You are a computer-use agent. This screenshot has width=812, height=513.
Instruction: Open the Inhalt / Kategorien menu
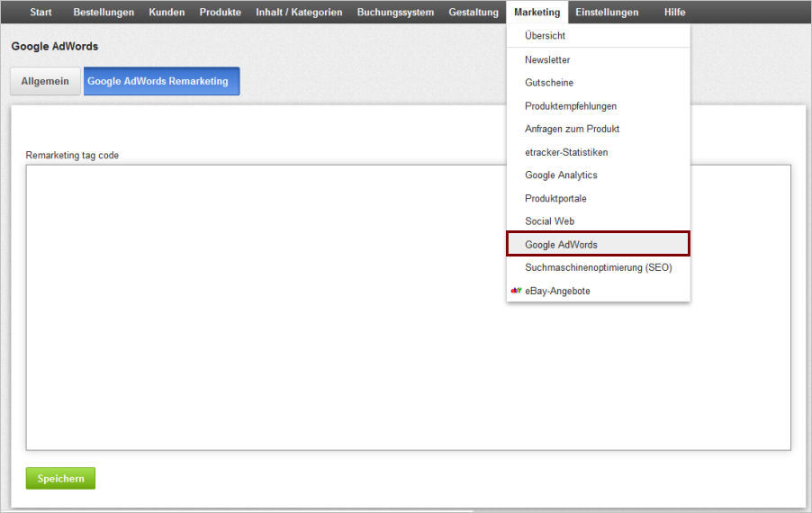299,12
